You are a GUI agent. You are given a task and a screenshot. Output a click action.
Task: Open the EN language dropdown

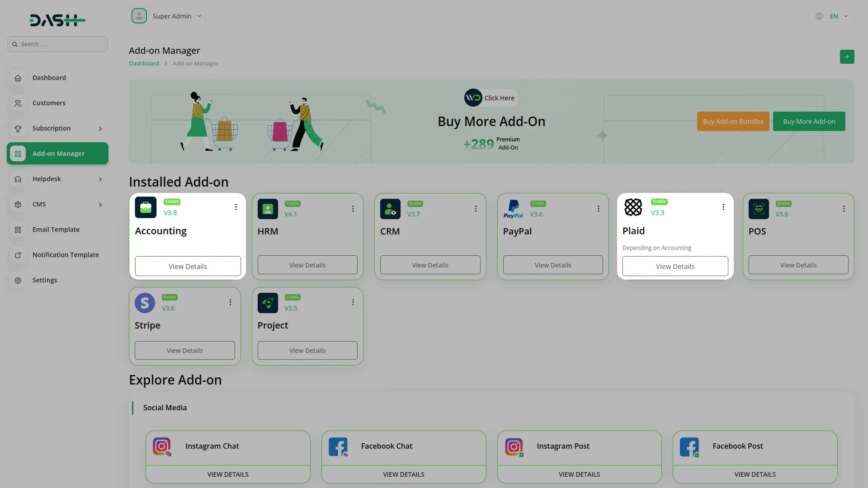click(833, 16)
